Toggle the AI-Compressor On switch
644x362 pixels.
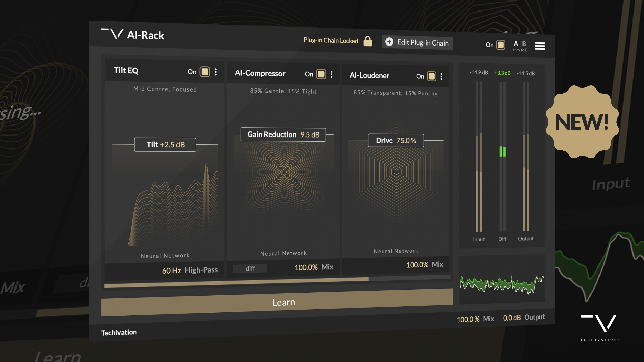pos(321,74)
